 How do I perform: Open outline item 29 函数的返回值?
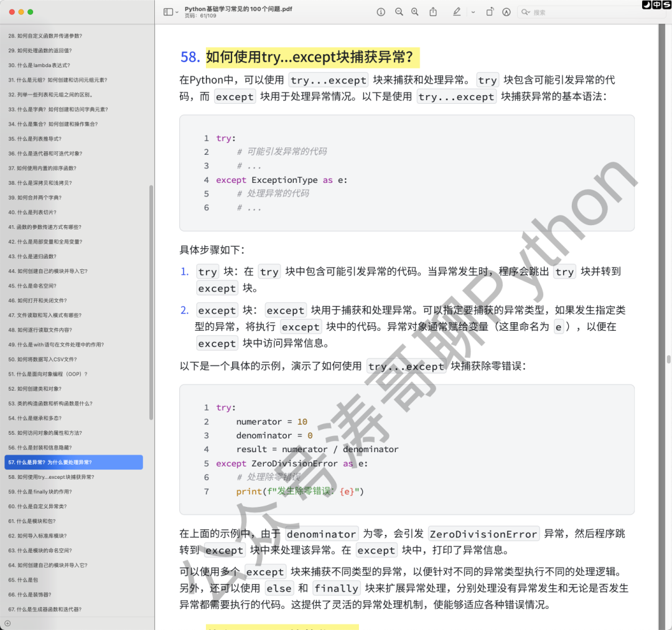(x=40, y=50)
